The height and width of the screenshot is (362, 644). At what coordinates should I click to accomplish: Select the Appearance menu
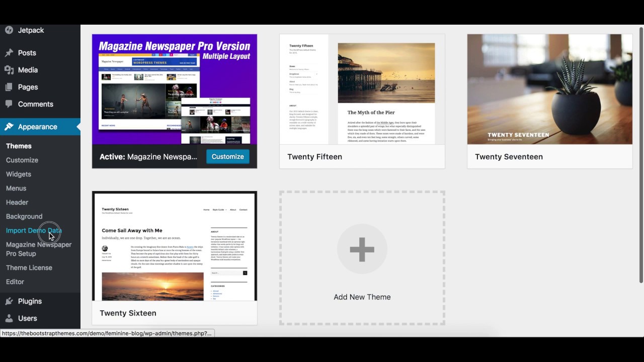(40, 127)
